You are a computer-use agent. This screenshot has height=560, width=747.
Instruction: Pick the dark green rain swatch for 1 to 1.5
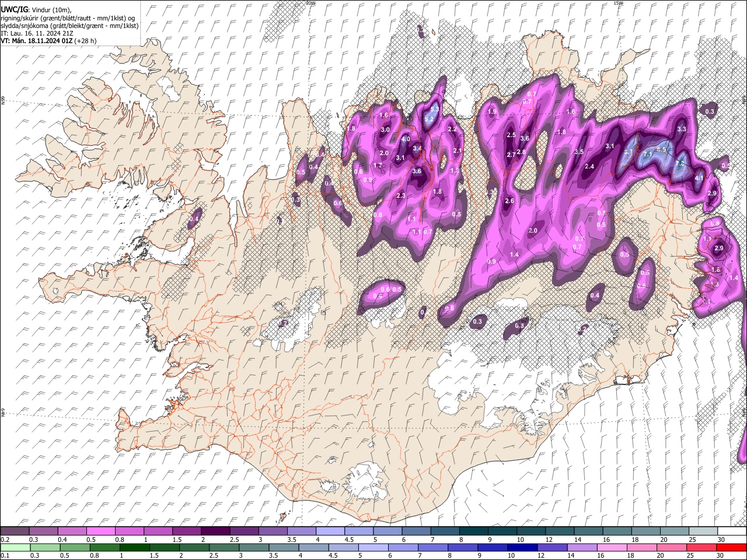click(x=134, y=547)
